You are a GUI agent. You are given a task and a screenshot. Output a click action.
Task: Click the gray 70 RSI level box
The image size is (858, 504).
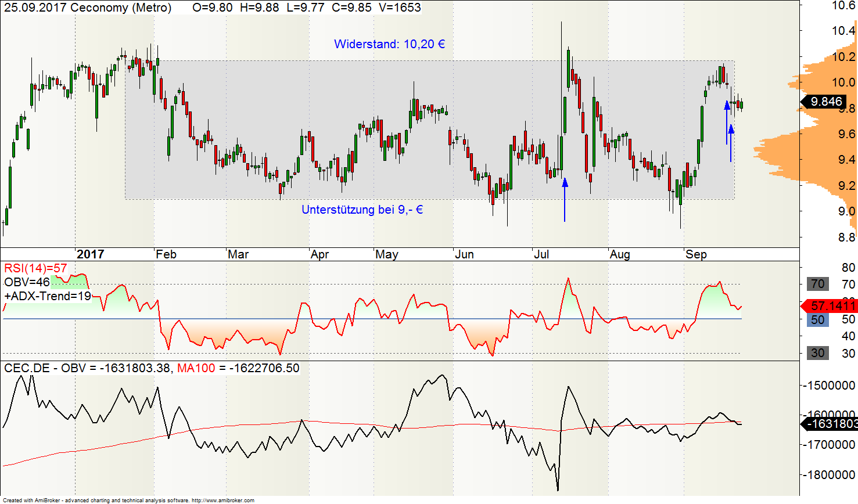(817, 284)
